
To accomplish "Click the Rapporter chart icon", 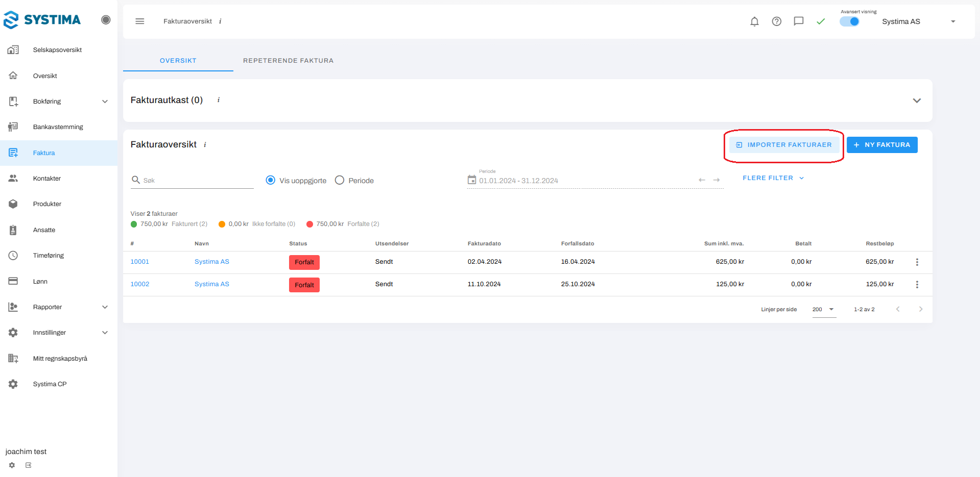I will (13, 307).
